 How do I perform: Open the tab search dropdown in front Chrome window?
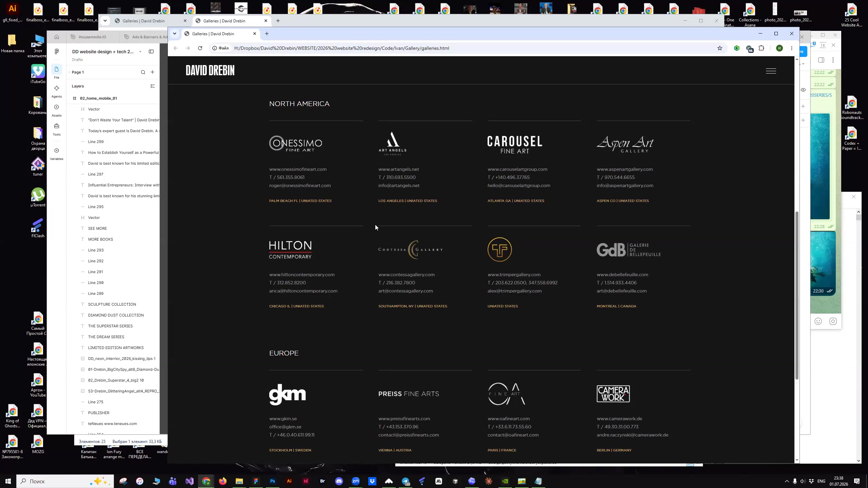point(174,34)
